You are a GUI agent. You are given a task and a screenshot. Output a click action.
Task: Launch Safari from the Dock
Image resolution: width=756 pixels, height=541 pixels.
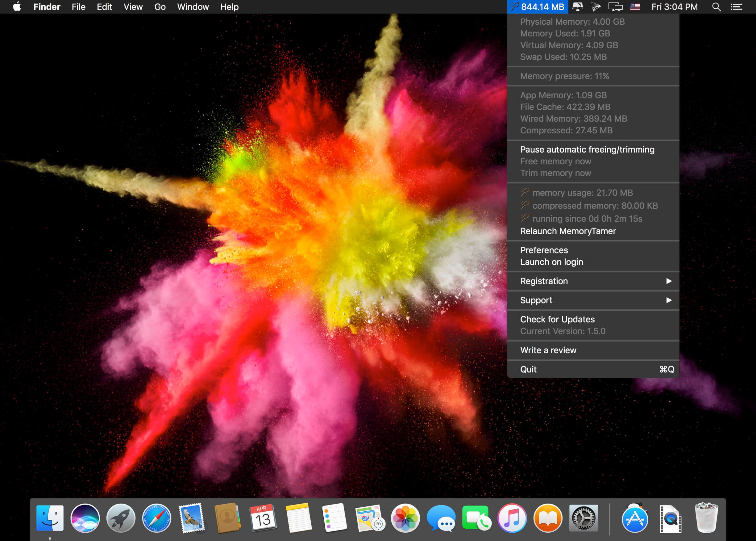pos(156,518)
